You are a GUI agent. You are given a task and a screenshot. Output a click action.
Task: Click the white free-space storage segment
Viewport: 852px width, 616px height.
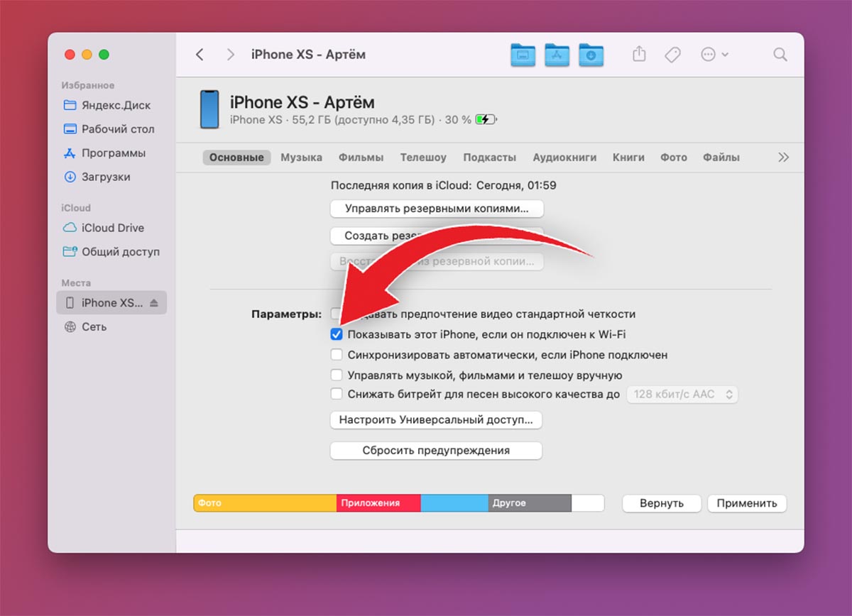(x=588, y=503)
